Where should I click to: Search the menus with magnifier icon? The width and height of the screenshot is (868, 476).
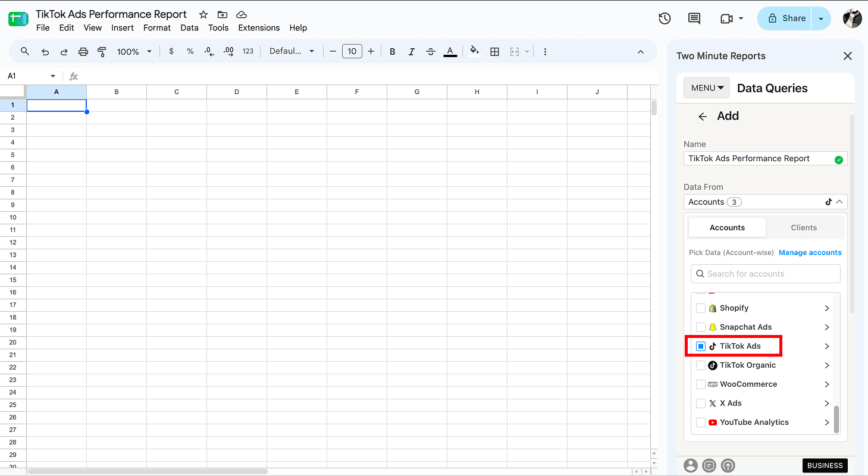click(25, 52)
